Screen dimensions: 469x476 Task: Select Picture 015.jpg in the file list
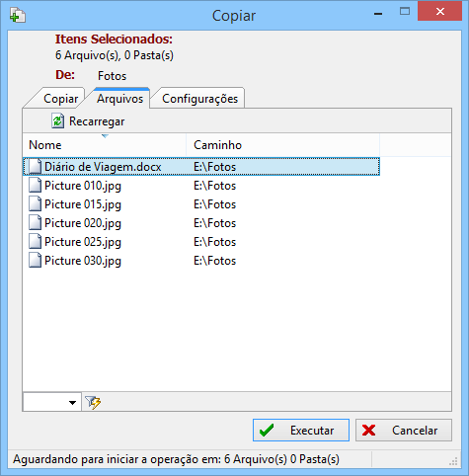(x=201, y=204)
